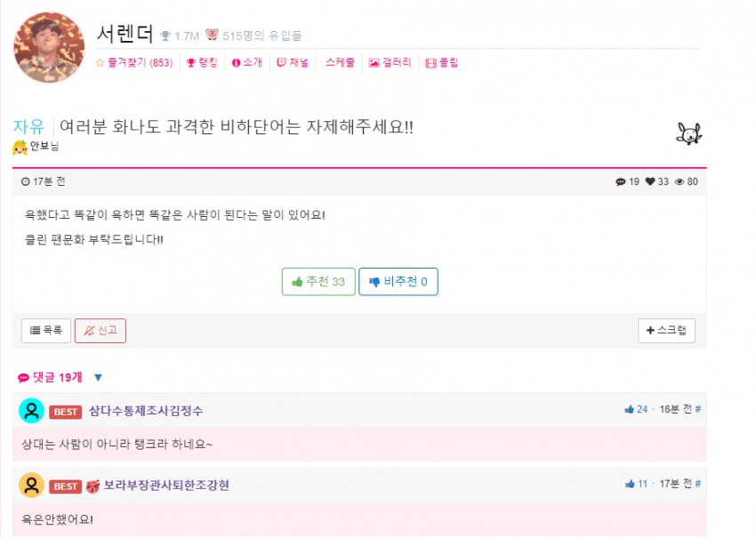Click the 추천 33 thumbs-up button

[318, 282]
